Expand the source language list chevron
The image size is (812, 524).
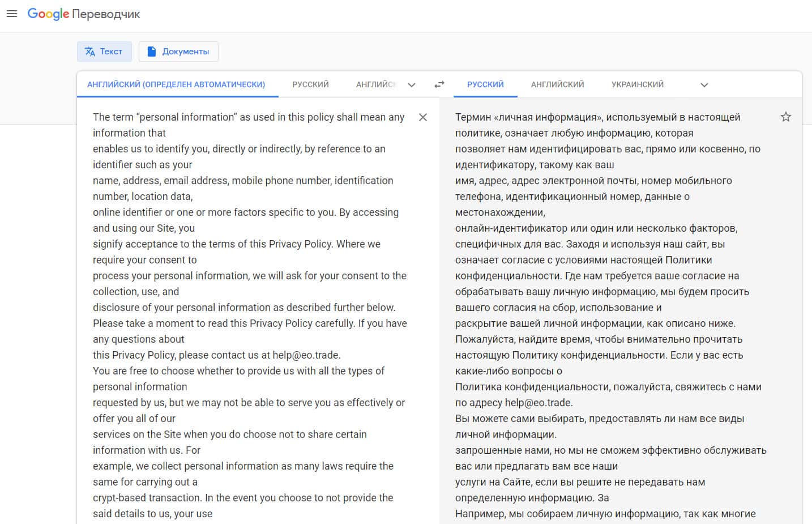412,85
